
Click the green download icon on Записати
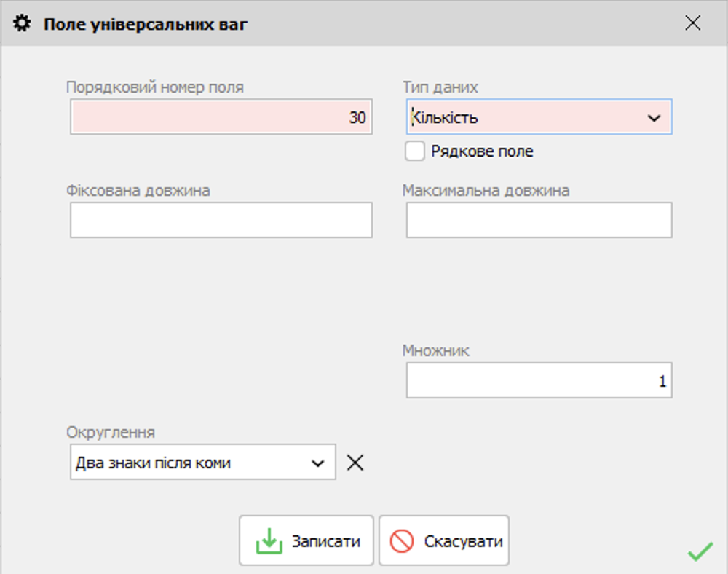coord(269,541)
